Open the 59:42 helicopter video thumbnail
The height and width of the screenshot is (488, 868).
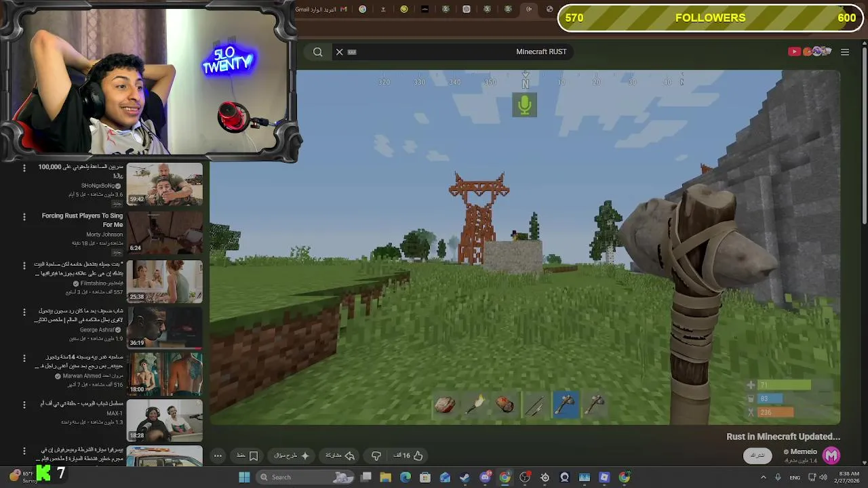click(165, 184)
